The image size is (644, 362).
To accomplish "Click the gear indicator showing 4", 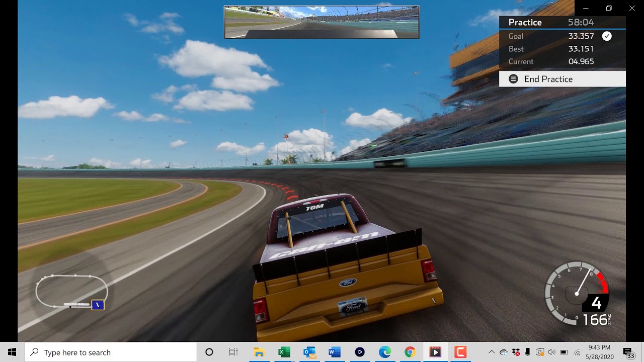I will click(596, 303).
